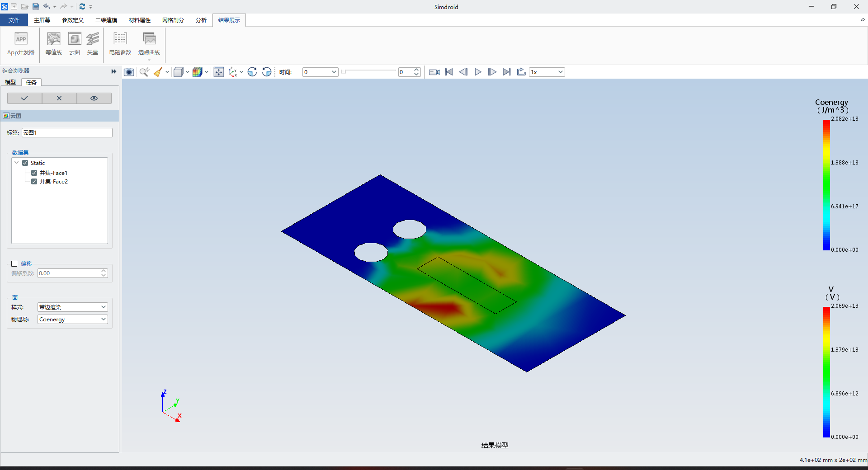Switch to the 主屏幕 tab

42,20
